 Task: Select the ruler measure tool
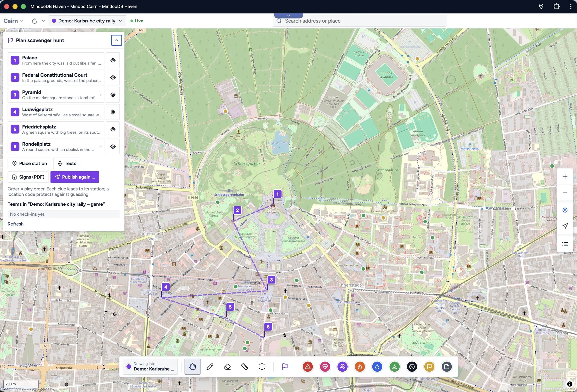pos(245,367)
